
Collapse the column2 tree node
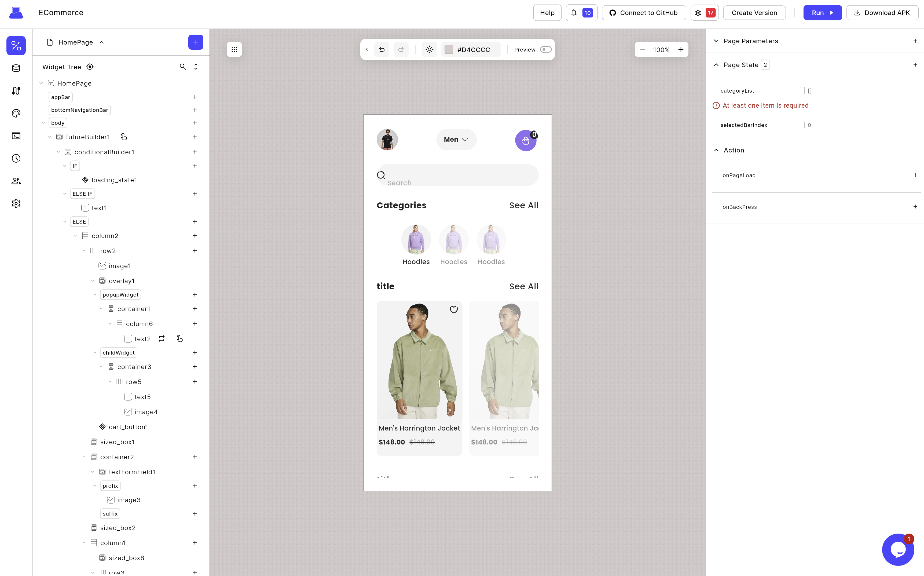click(x=75, y=236)
